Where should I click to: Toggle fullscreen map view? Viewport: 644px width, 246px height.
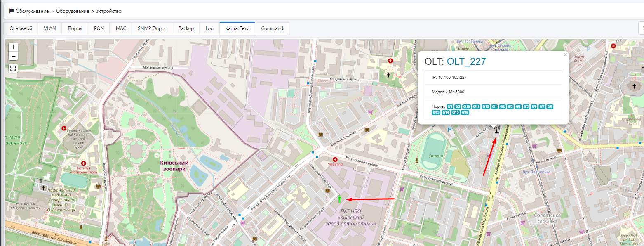(13, 69)
